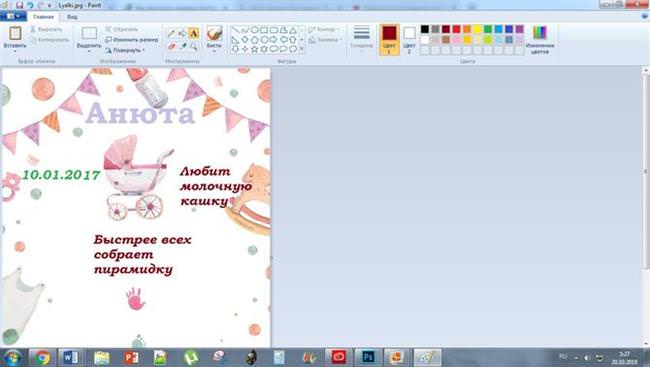This screenshot has height=367, width=650.
Task: Click the Save icon in title bar
Action: click(19, 5)
